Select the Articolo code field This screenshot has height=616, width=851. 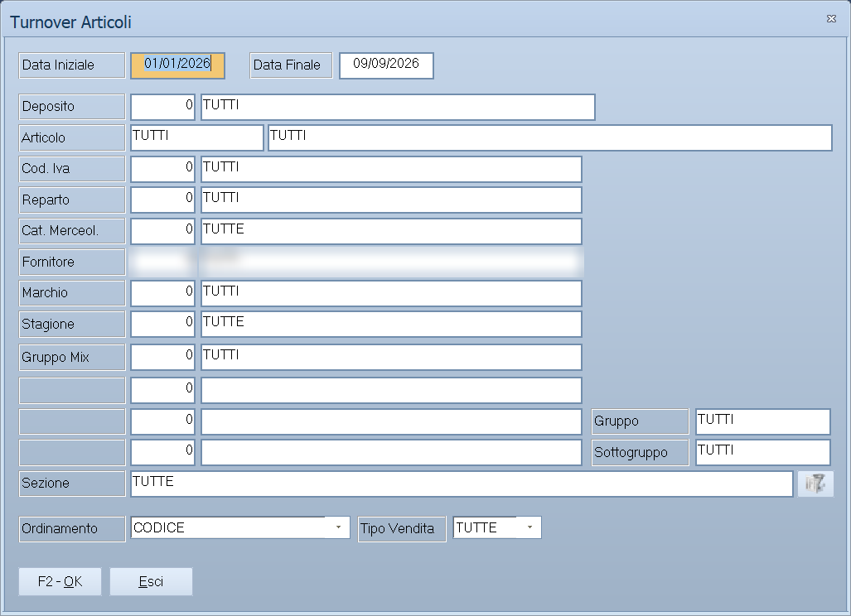point(197,137)
